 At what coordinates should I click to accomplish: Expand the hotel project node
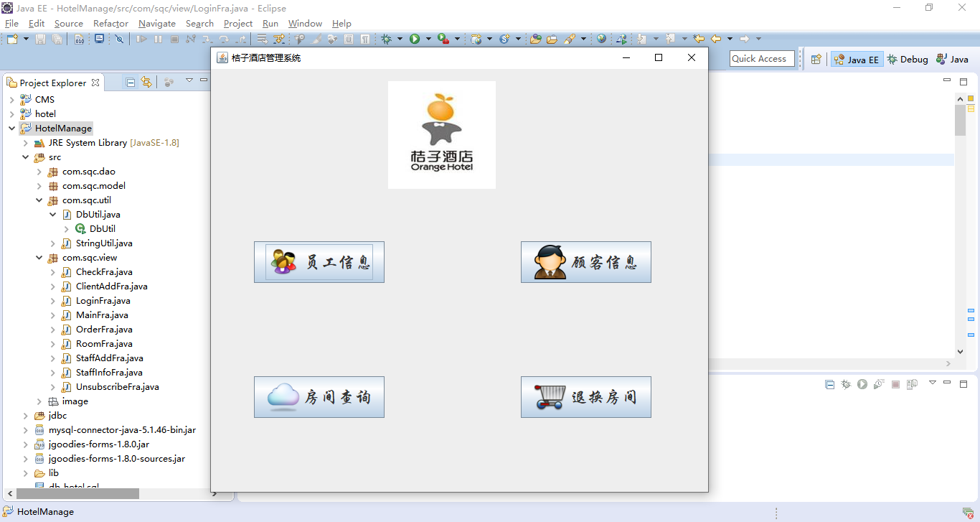[x=12, y=114]
